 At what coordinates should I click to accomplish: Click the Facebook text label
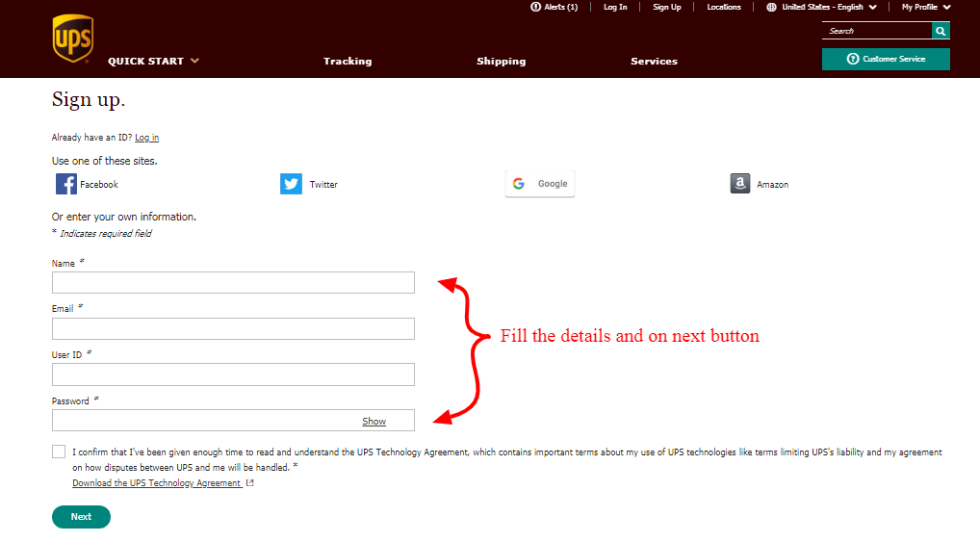[x=99, y=185]
